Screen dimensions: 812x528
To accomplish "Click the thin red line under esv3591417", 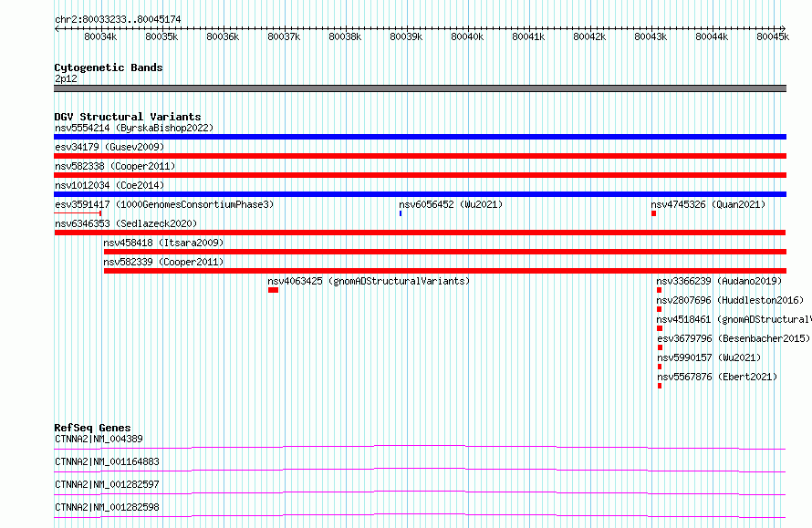I will 78,213.
